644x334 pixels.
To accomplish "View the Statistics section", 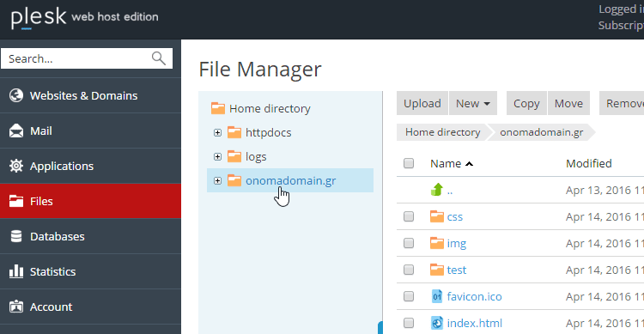I will [x=90, y=271].
